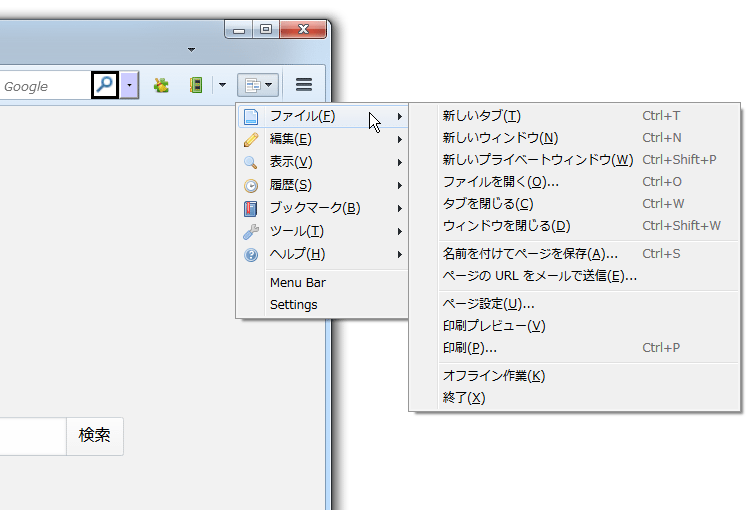Expand the 表示(V) submenu arrow

pos(399,162)
